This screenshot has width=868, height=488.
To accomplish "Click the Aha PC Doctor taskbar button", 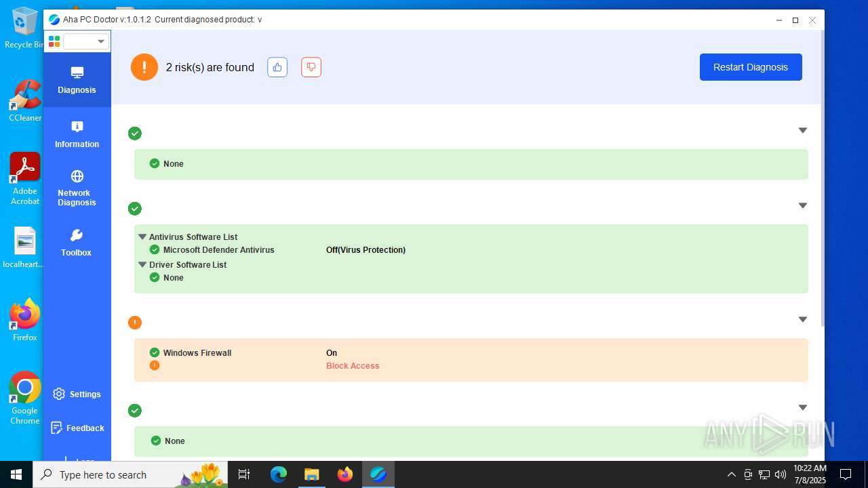I will (x=378, y=474).
